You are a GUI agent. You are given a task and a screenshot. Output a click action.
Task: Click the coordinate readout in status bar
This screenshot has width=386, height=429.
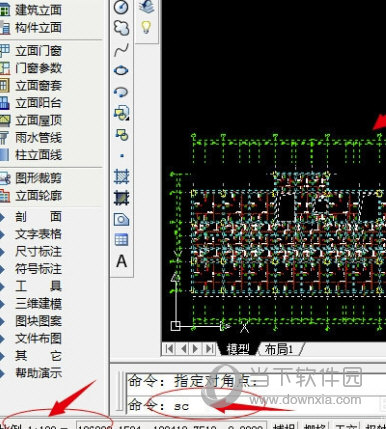(x=171, y=427)
